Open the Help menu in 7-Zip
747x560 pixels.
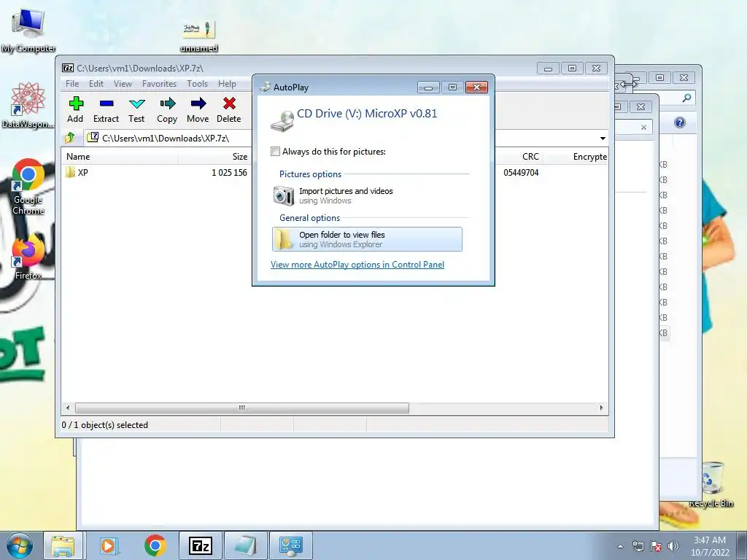(228, 84)
